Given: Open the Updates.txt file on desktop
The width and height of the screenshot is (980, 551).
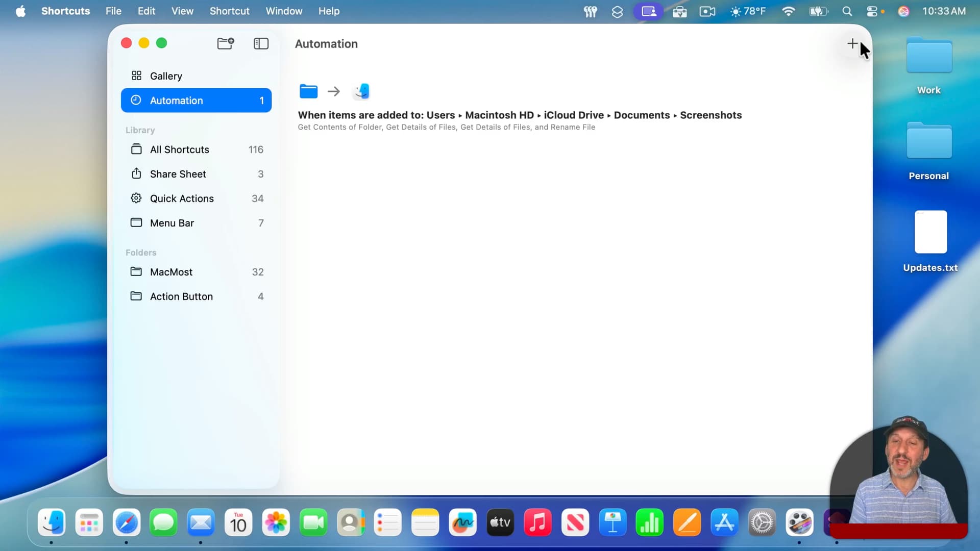Looking at the screenshot, I should [x=930, y=233].
